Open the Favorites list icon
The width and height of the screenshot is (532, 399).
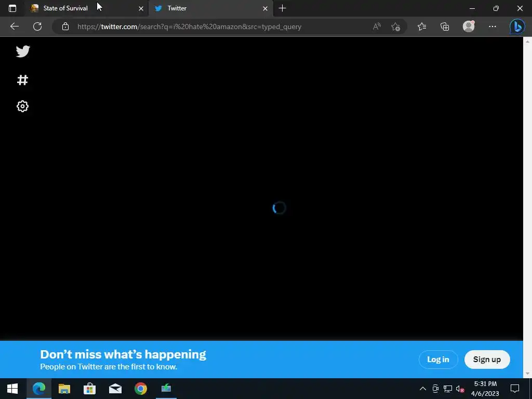(x=422, y=26)
